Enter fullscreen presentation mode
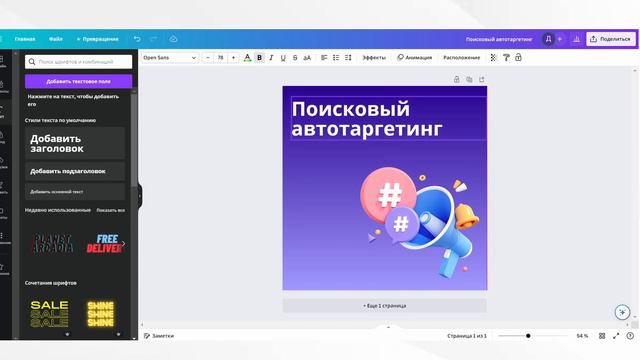640x360 pixels. pos(616,336)
